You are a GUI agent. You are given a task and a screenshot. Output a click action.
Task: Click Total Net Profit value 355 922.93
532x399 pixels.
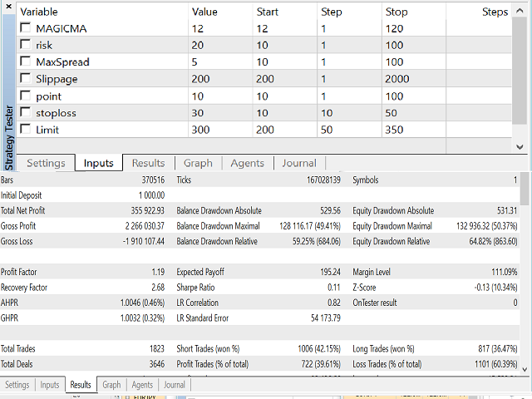point(148,210)
